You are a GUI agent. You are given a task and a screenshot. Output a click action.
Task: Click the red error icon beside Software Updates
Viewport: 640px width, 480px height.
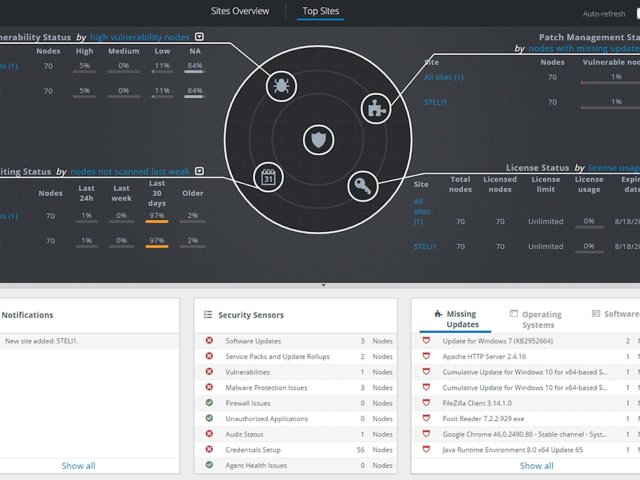(x=209, y=341)
